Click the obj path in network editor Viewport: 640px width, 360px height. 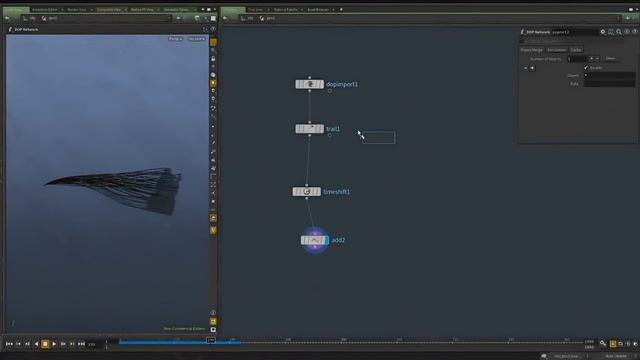coord(247,18)
